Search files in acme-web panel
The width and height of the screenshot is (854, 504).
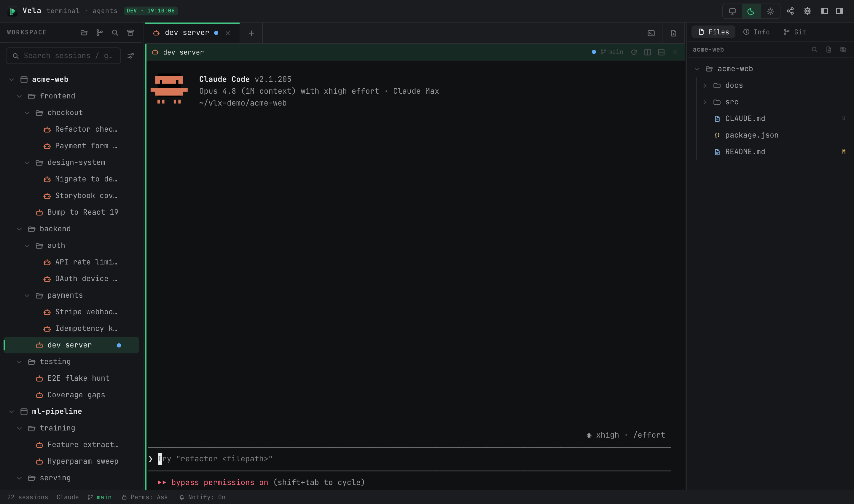tap(814, 50)
